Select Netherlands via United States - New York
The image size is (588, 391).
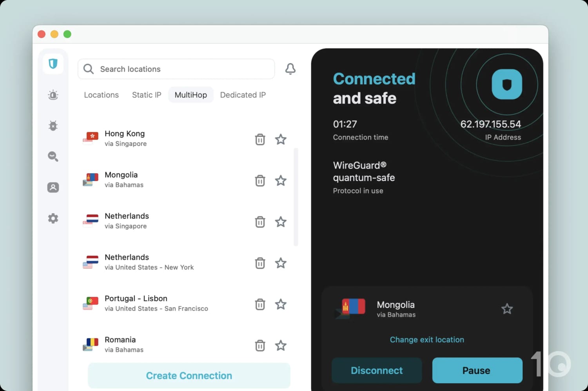149,262
